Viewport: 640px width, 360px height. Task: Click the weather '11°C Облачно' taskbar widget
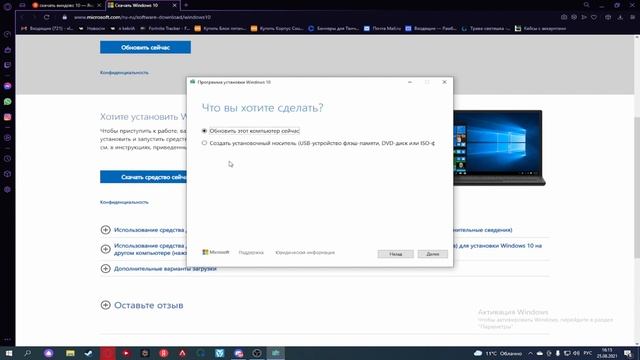[498, 353]
